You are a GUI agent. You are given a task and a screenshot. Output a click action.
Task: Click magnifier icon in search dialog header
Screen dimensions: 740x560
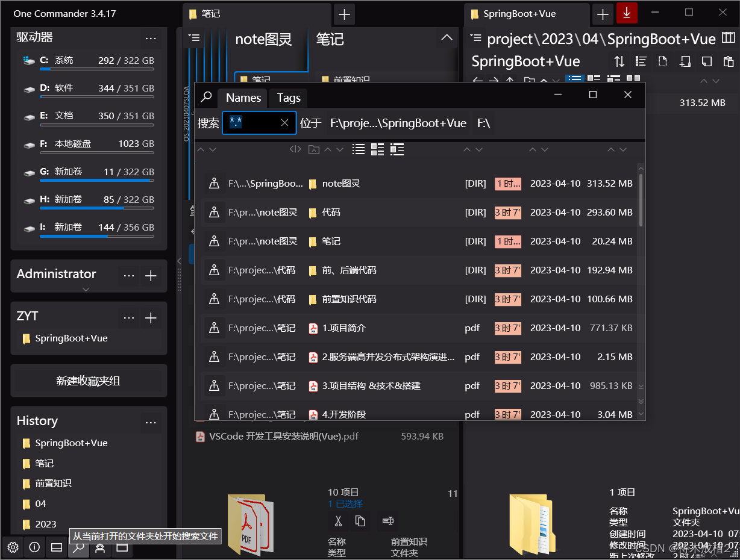207,97
